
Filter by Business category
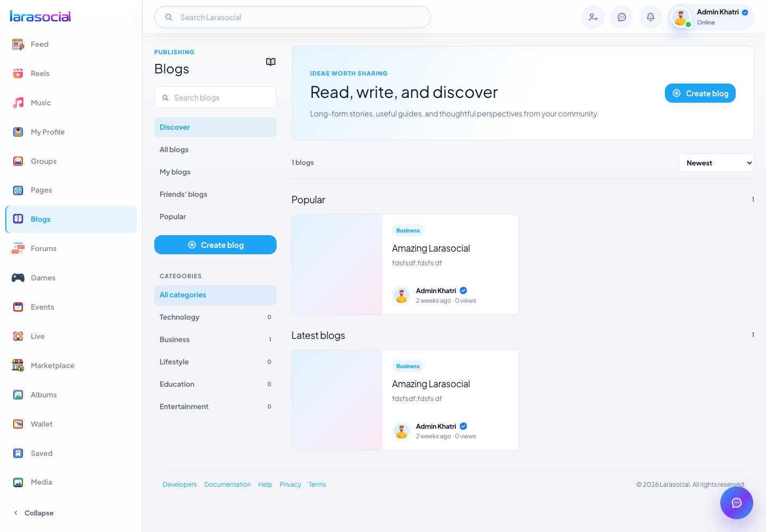point(215,339)
